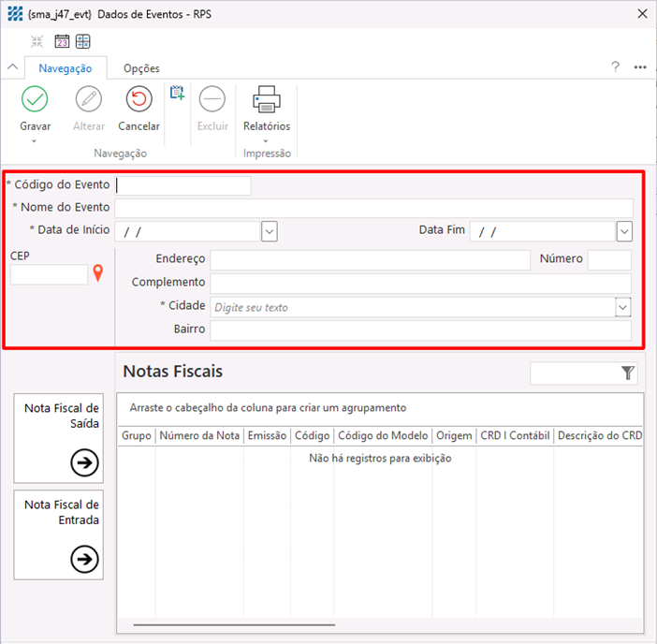This screenshot has width=657, height=644.
Task: Open the calendar icon in quick toolbar
Action: click(x=62, y=41)
